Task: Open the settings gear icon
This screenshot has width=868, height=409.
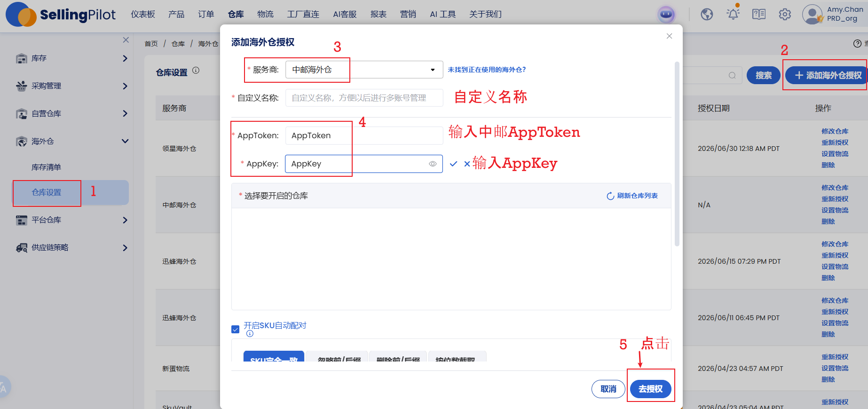Action: (785, 15)
